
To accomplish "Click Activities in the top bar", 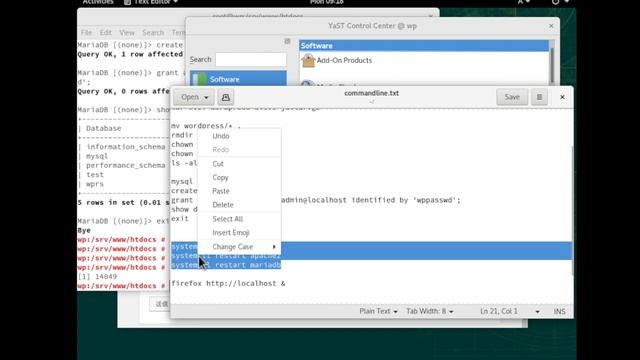I will [x=98, y=2].
